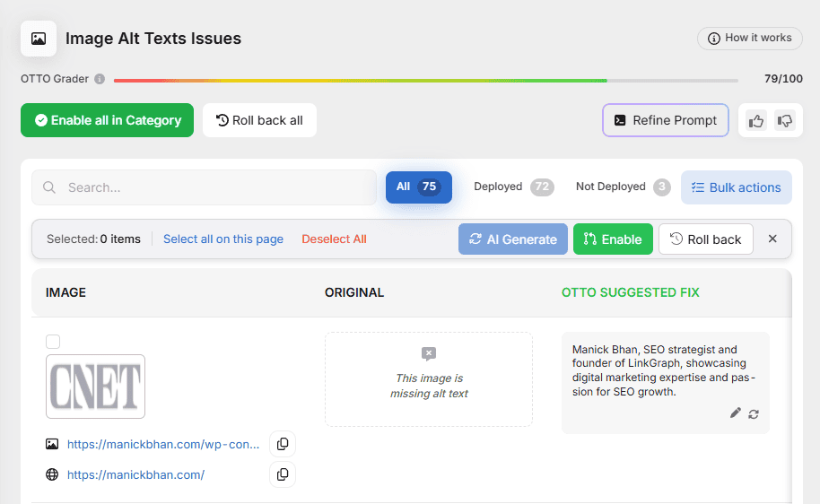Viewport: 820px width, 504px height.
Task: Select all on this page
Action: [x=222, y=239]
